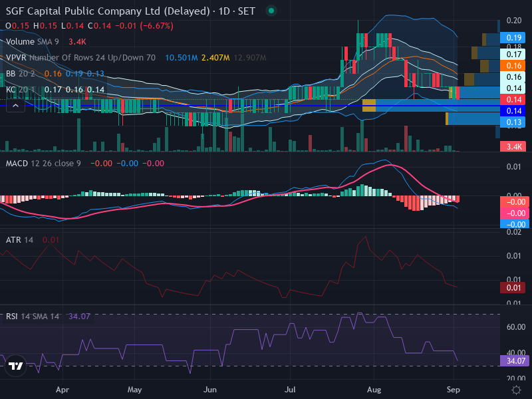Click the Apr date on time axis

point(63,390)
